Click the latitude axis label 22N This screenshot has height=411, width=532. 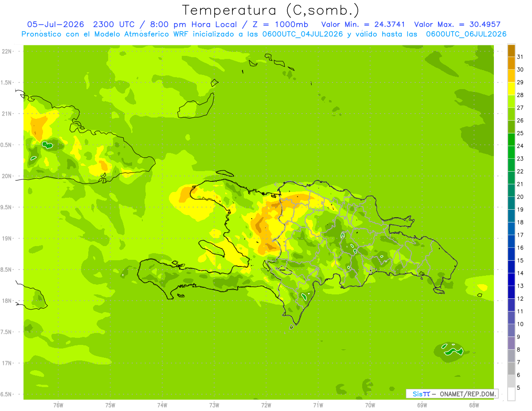pyautogui.click(x=7, y=51)
